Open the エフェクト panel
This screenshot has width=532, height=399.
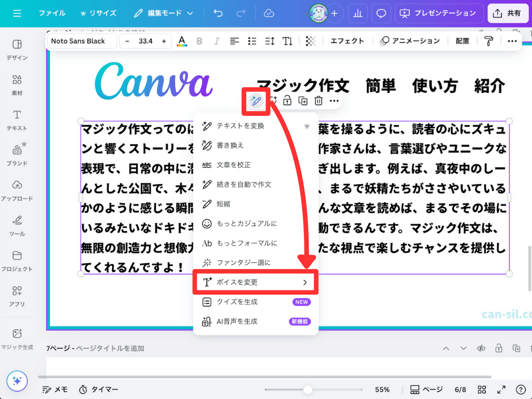tap(347, 41)
